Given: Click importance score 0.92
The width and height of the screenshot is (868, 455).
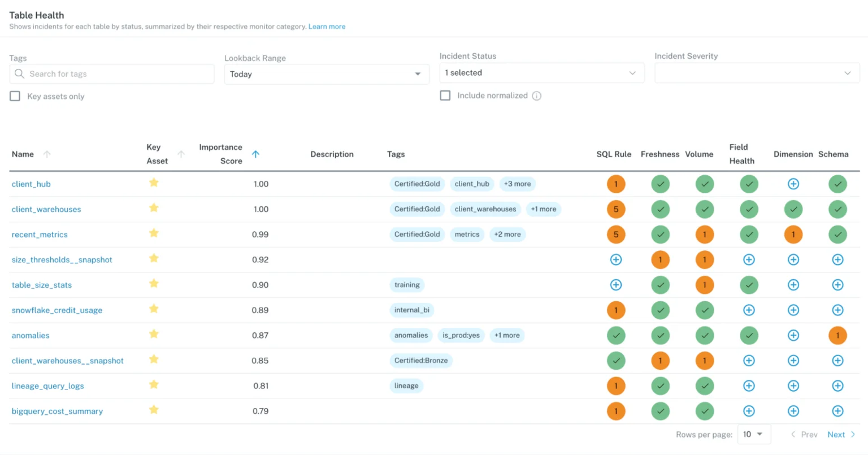Looking at the screenshot, I should (x=260, y=259).
